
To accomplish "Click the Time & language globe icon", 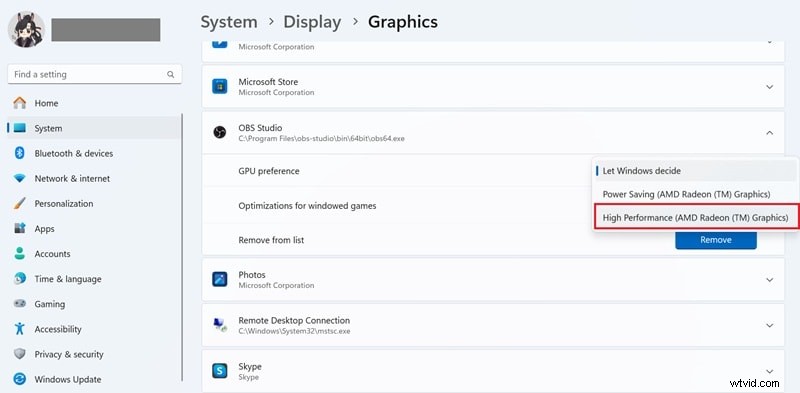I will coord(19,279).
